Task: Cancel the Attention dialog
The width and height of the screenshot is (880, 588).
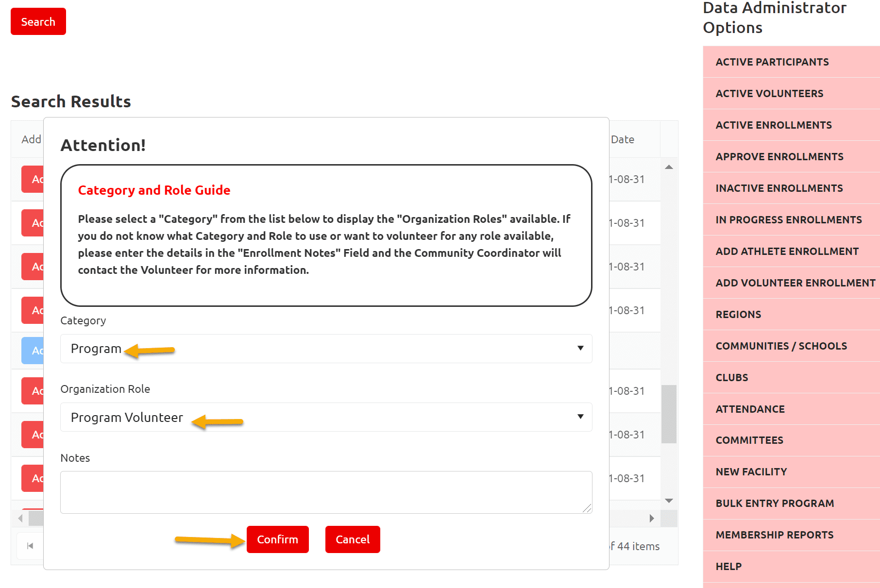Action: (353, 539)
